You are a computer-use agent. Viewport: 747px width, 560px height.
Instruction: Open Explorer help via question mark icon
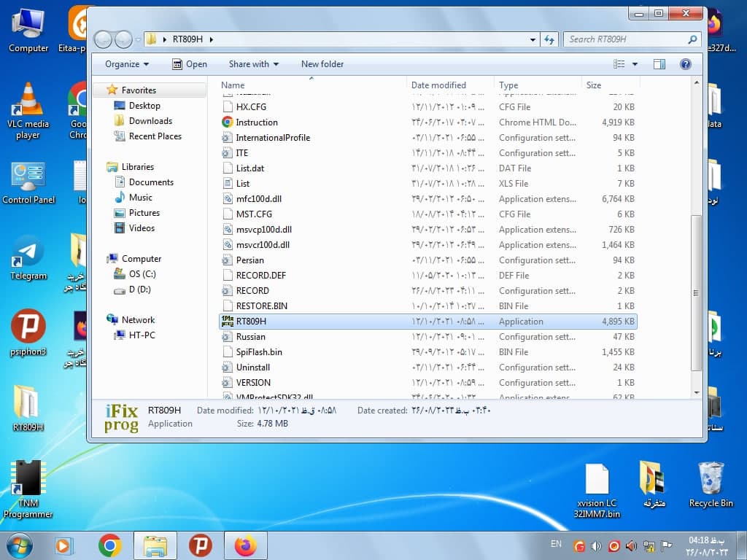(685, 64)
